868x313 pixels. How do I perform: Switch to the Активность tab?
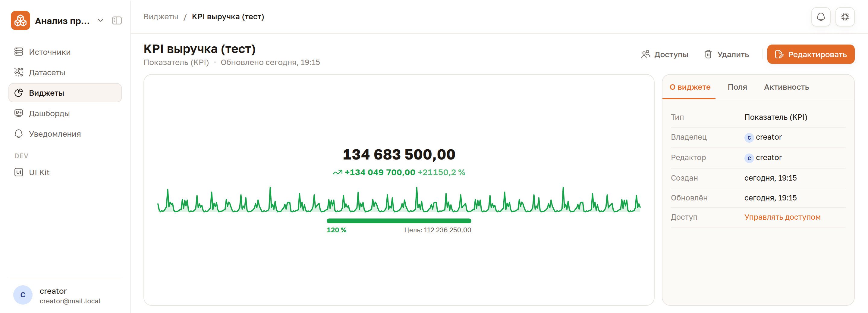pos(786,87)
